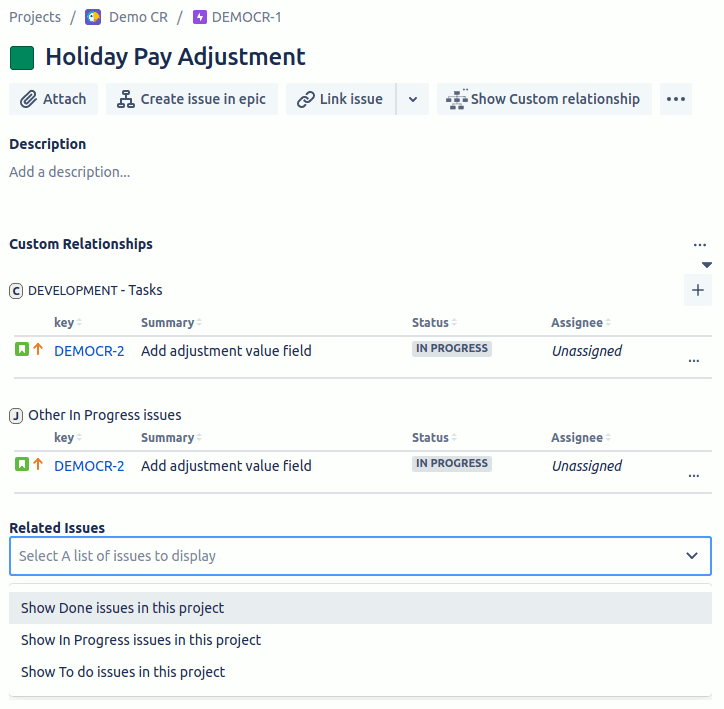This screenshot has width=724, height=709.
Task: Click the Link issue button
Action: pyautogui.click(x=341, y=99)
